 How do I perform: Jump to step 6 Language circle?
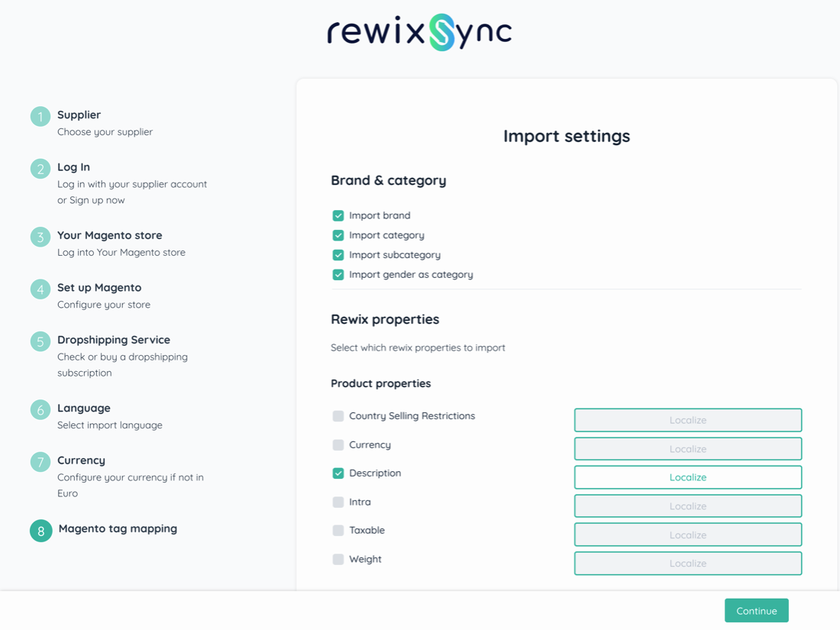point(40,410)
